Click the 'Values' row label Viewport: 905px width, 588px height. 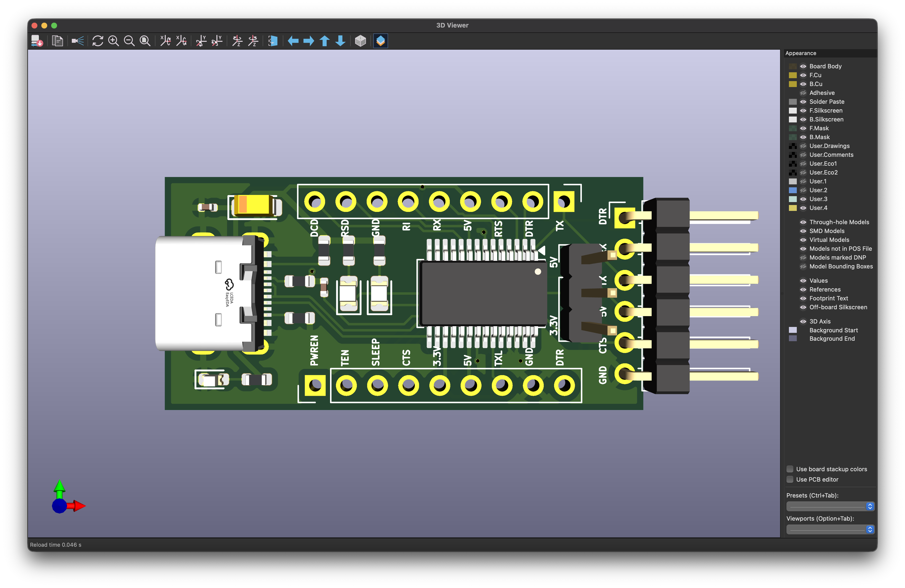(x=818, y=280)
